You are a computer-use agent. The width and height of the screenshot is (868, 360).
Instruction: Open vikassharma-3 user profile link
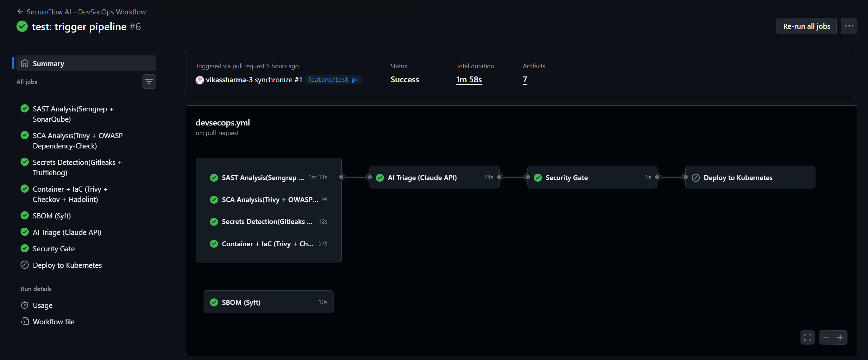[x=229, y=80]
